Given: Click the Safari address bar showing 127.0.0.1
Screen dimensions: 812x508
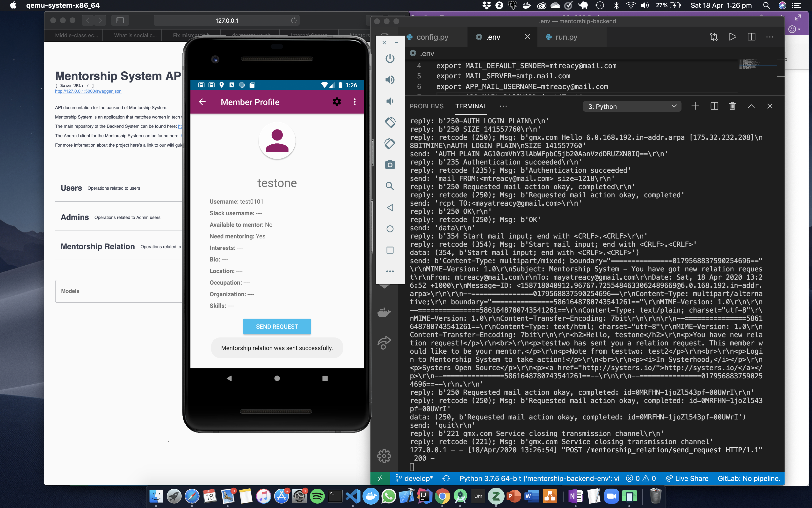Looking at the screenshot, I should point(226,21).
